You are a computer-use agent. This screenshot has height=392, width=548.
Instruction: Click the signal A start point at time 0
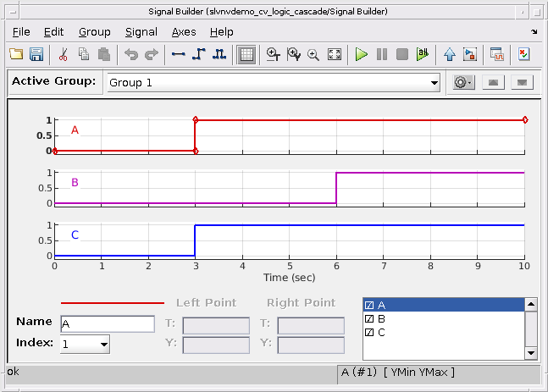pyautogui.click(x=55, y=151)
